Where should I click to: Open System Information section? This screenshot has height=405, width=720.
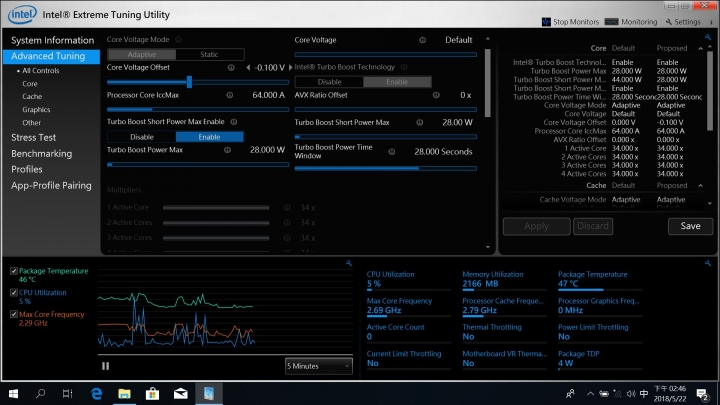52,40
